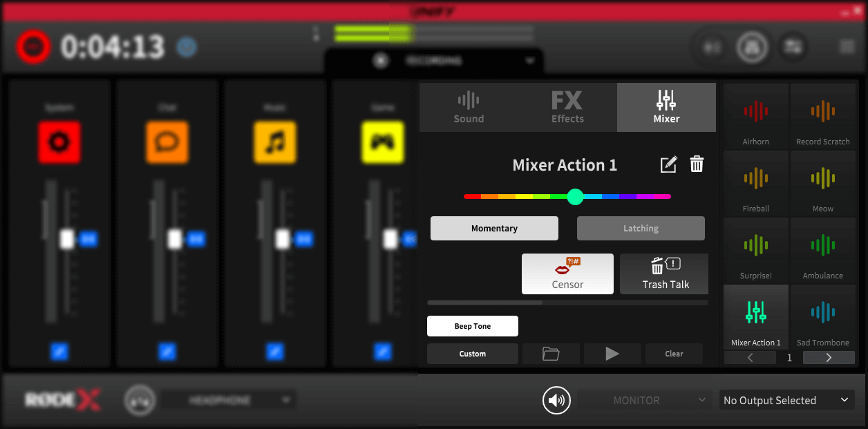Viewport: 868px width, 429px height.
Task: Switch to the Sound tab
Action: (469, 107)
